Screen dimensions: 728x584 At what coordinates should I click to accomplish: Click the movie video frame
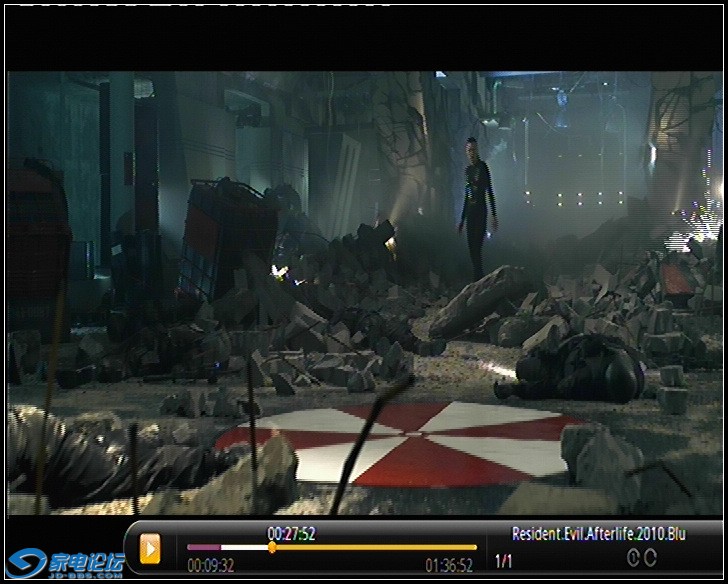(365, 293)
